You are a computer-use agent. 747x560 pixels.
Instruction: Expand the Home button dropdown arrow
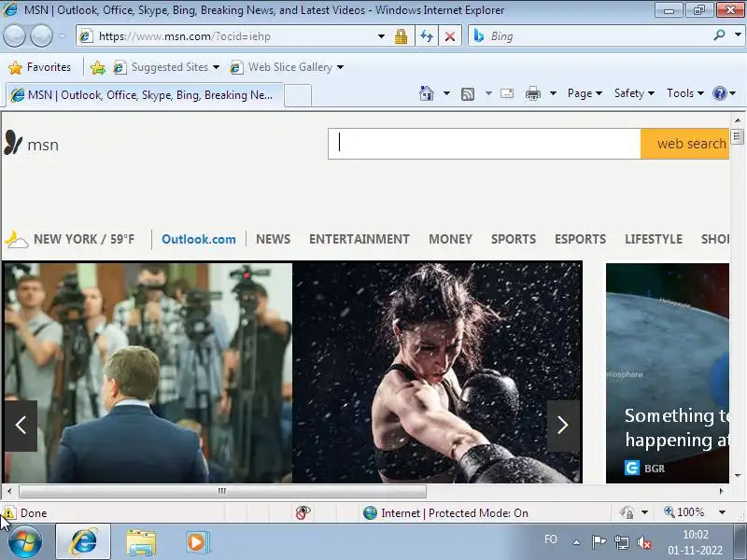(446, 93)
